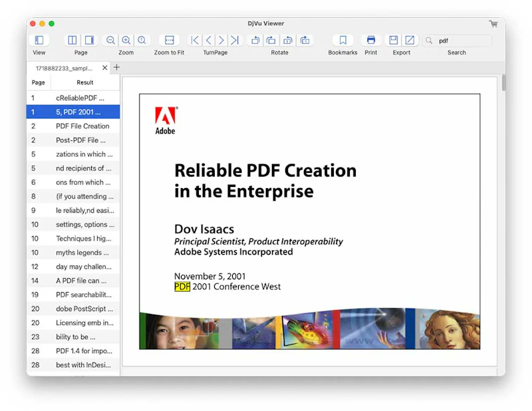The image size is (532, 411).
Task: Switch to single-page layout icon
Action: (x=89, y=41)
